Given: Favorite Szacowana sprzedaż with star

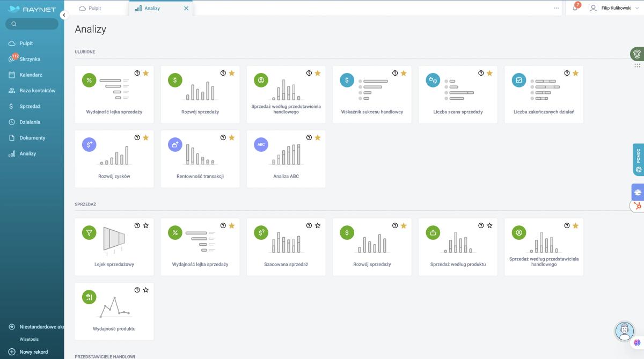Looking at the screenshot, I should [x=318, y=225].
